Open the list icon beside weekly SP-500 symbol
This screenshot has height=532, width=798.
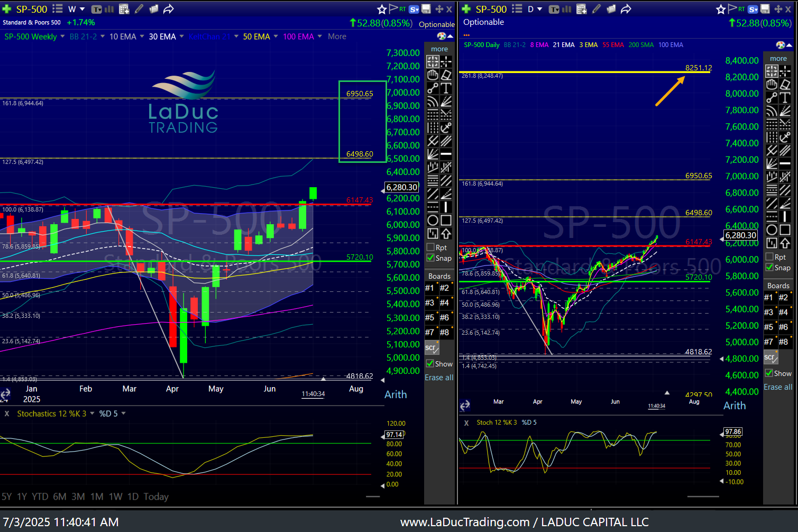(58, 9)
